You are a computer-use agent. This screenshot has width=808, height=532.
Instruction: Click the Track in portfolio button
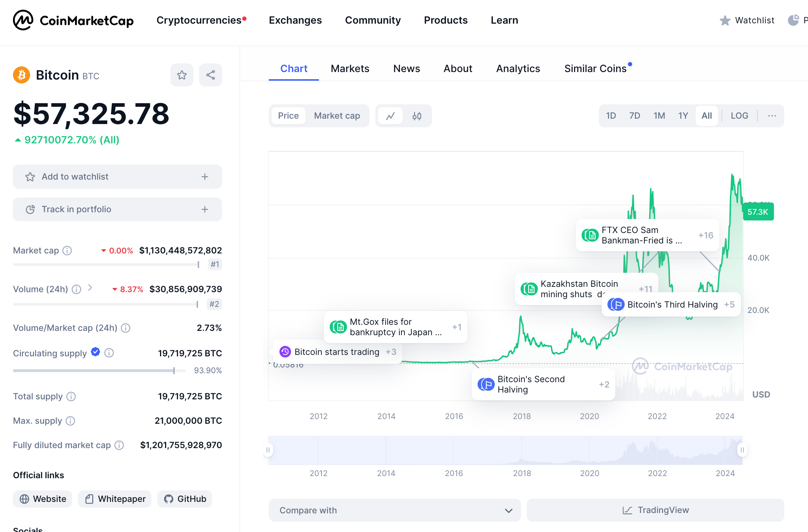[117, 209]
